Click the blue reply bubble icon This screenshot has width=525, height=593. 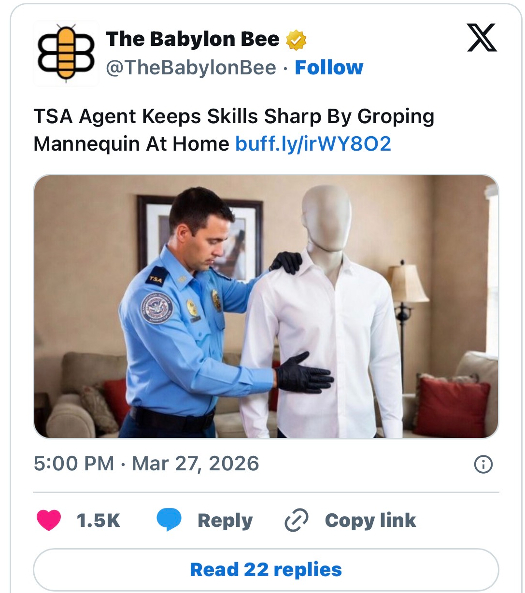click(x=169, y=520)
